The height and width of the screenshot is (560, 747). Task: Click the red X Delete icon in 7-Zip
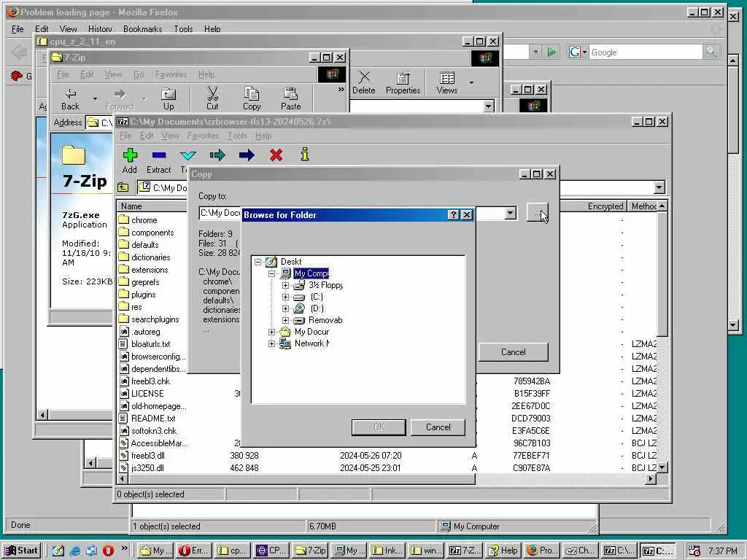click(x=276, y=155)
